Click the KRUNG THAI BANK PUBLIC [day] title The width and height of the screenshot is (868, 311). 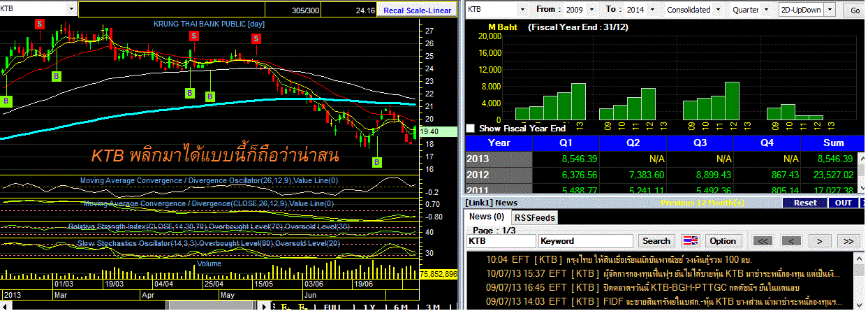point(209,24)
